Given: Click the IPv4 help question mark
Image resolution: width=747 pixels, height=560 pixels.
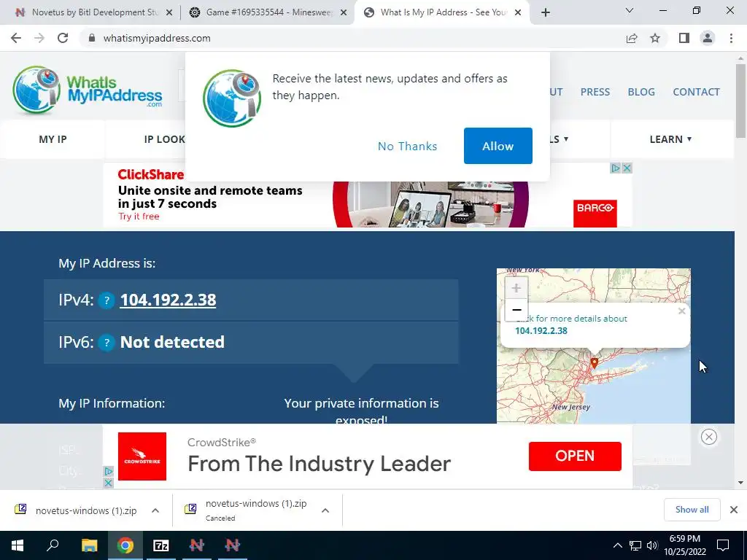Looking at the screenshot, I should (107, 300).
